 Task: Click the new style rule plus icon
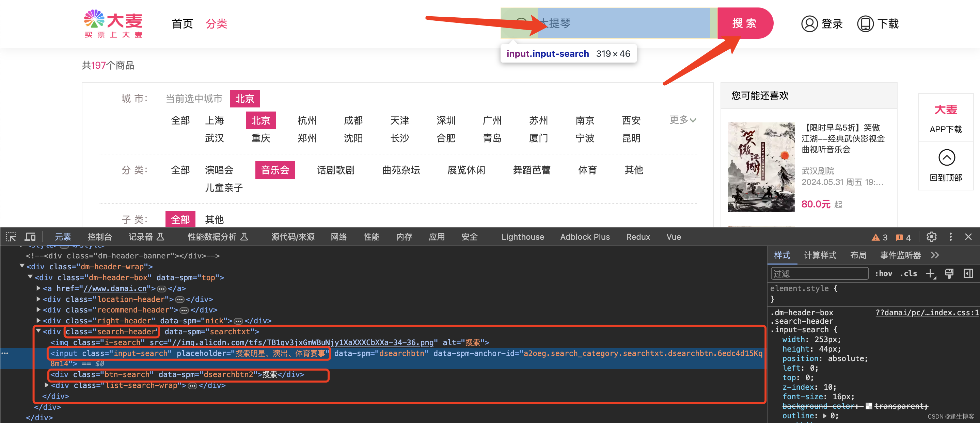pos(931,273)
